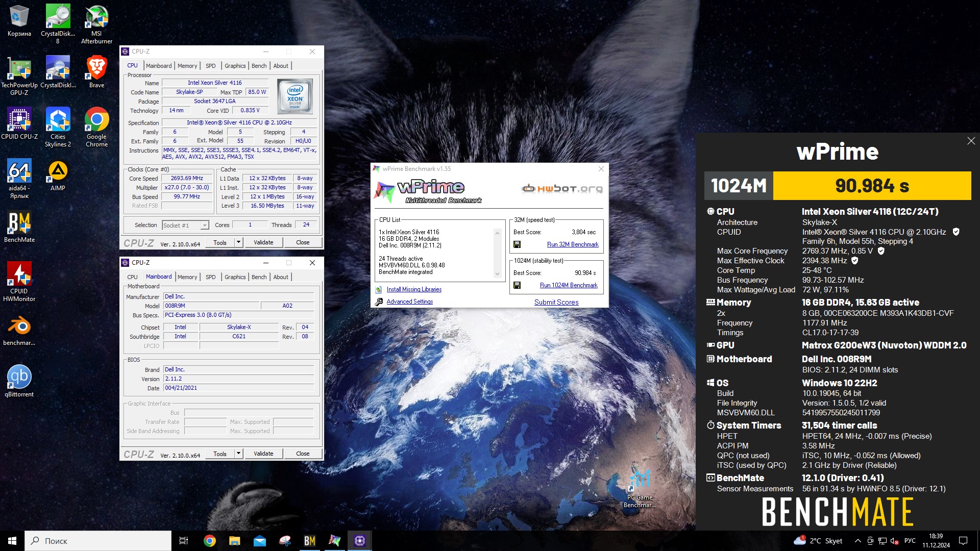Screen dimensions: 980x551
Task: Click Validate in top CPU-Z window
Action: tap(263, 242)
